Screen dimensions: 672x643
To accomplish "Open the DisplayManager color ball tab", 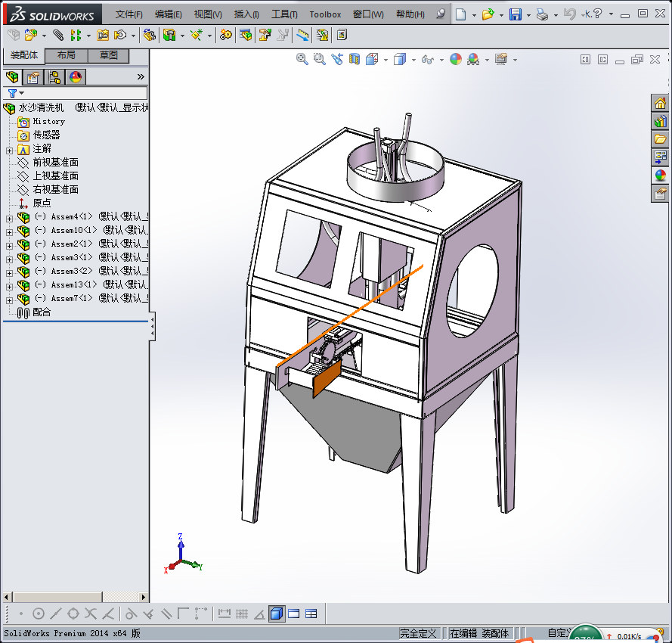I will (x=76, y=77).
